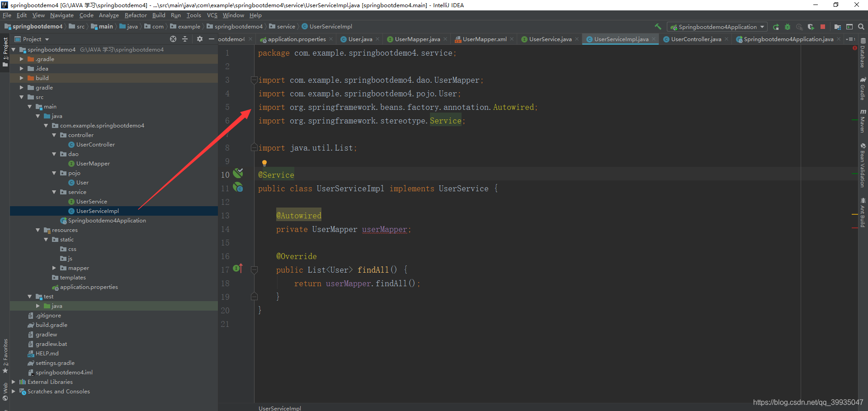Open the Refactor menu
868x411 pixels.
tap(136, 15)
